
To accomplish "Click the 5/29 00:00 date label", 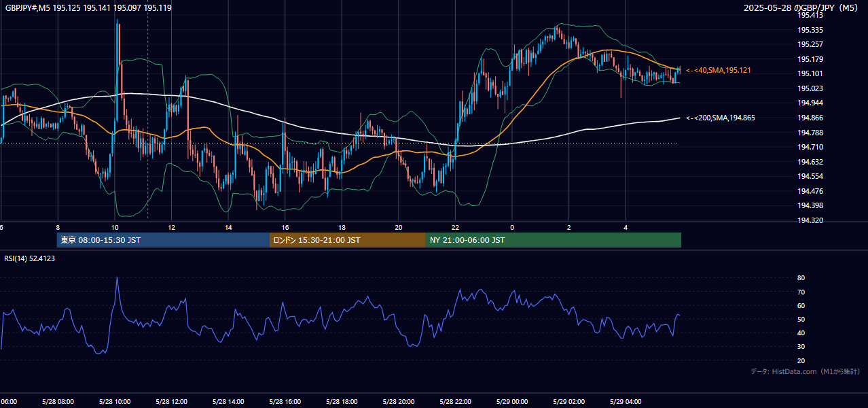I will (x=511, y=402).
